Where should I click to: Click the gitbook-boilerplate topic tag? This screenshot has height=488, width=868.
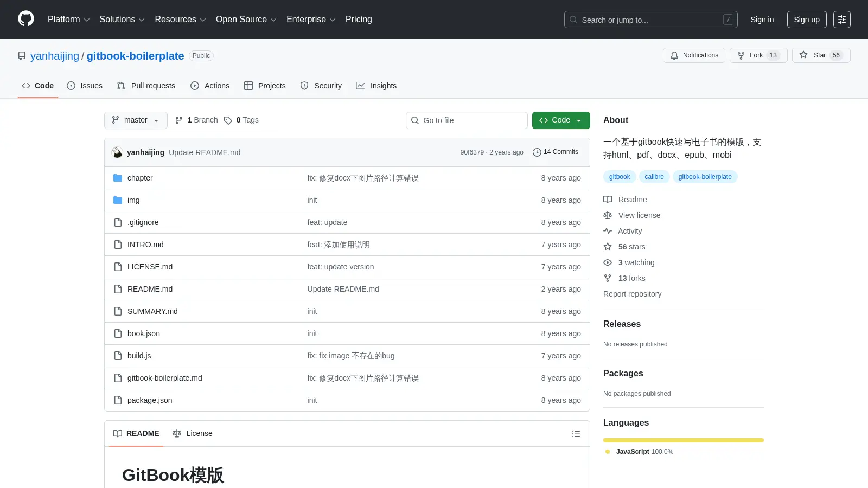705,177
